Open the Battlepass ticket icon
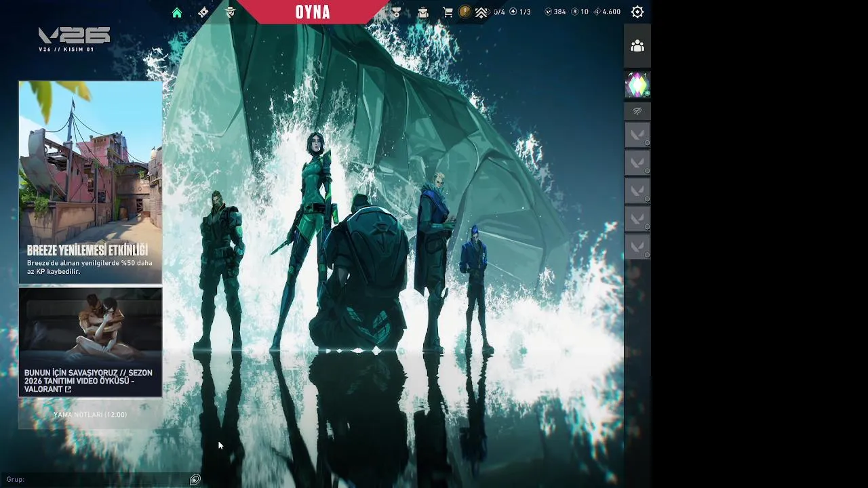This screenshot has height=488, width=868. [203, 12]
